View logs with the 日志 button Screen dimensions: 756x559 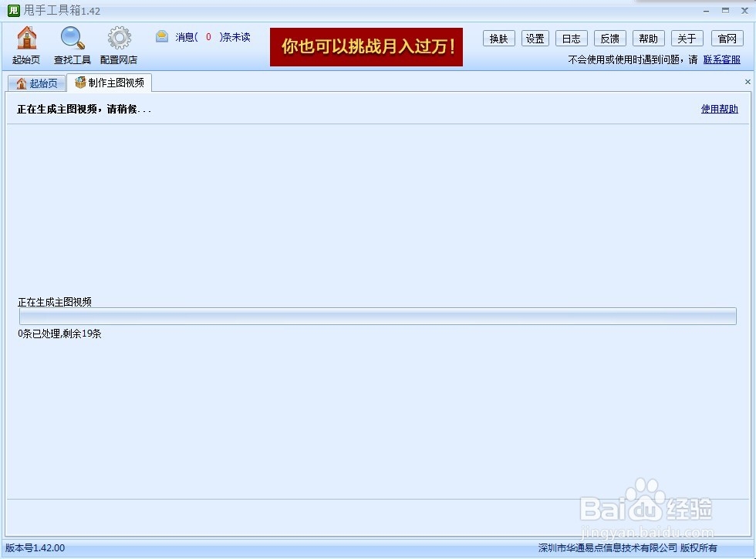[x=571, y=38]
